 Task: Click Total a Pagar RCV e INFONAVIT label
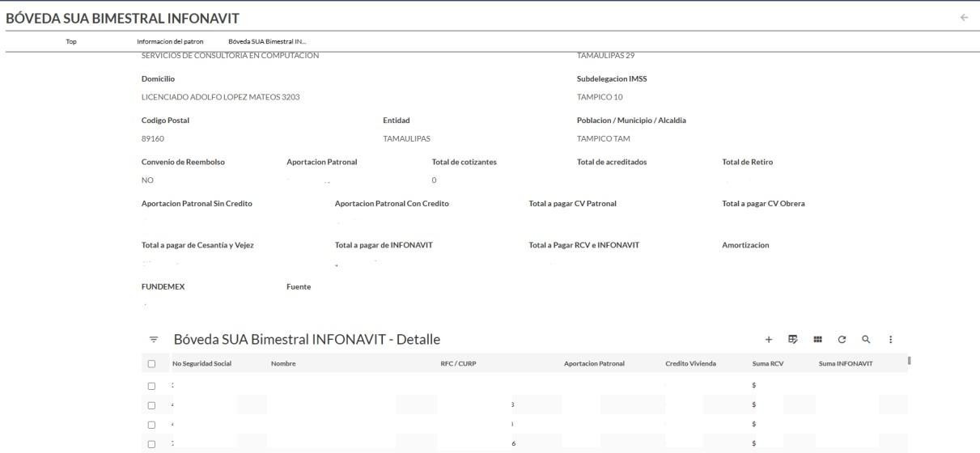pos(583,245)
